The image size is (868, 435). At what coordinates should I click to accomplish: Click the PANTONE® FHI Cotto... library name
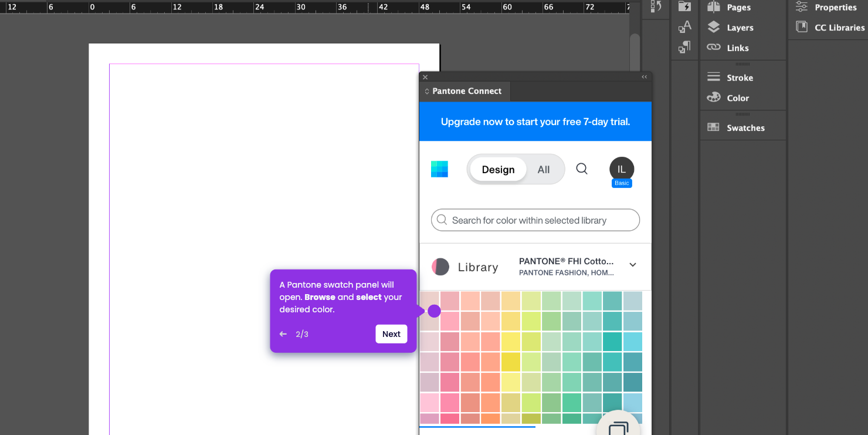pos(566,261)
